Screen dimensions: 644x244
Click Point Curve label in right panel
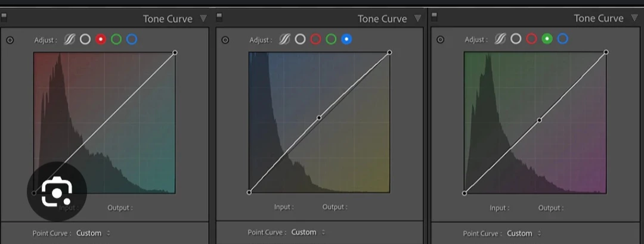pos(482,233)
